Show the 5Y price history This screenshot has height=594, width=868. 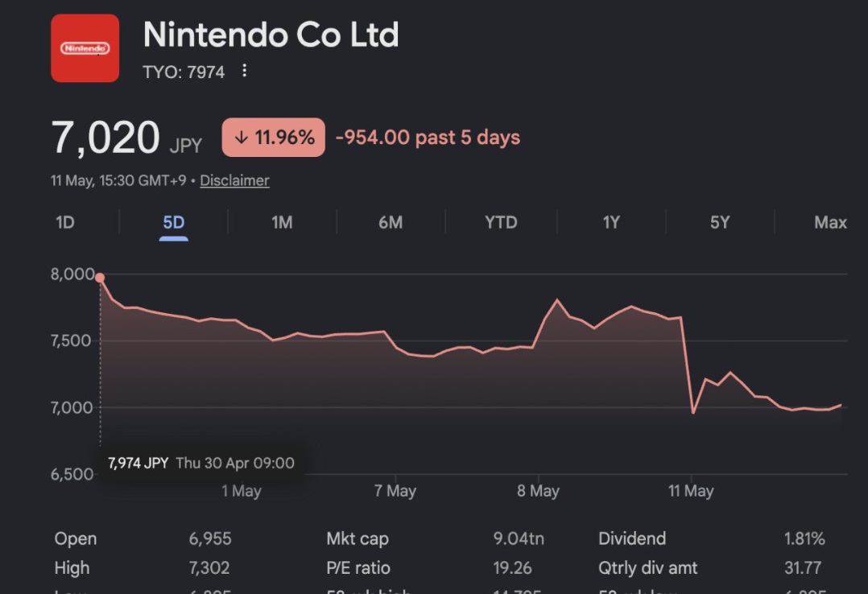(720, 222)
